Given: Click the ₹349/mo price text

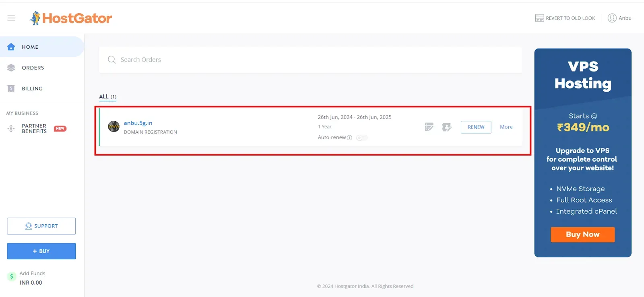Looking at the screenshot, I should pos(583,127).
